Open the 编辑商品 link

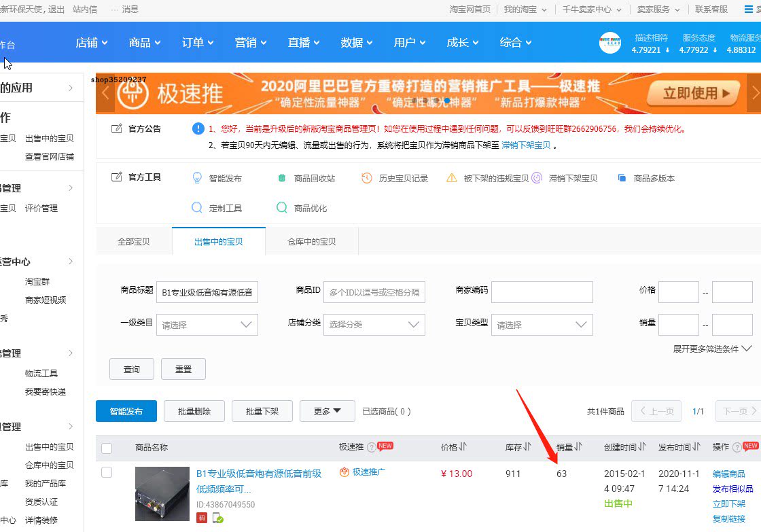(728, 474)
